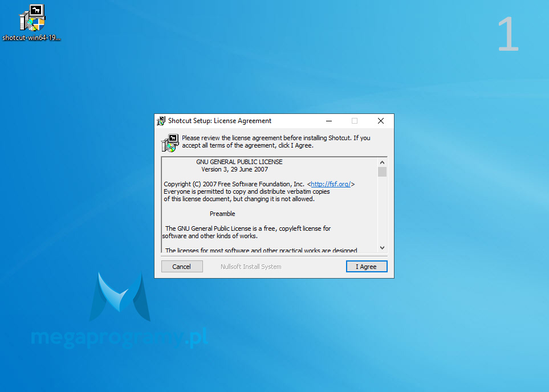549x392 pixels.
Task: Click the installer icon beside the license prompt
Action: click(x=170, y=142)
